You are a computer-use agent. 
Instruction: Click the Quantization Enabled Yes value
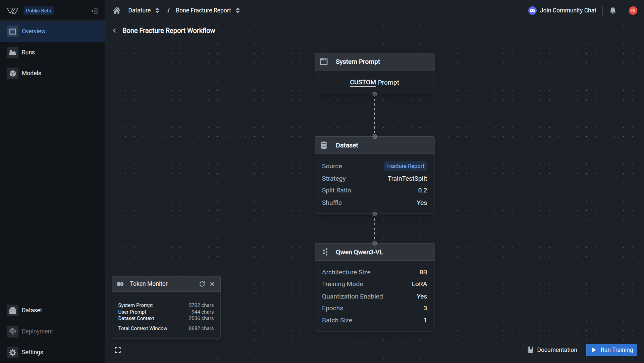422,297
